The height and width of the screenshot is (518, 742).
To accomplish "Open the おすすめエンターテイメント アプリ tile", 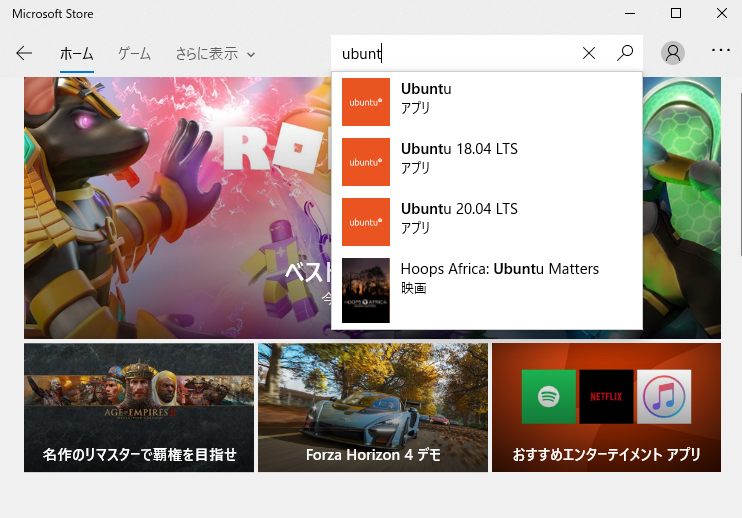I will tap(606, 407).
